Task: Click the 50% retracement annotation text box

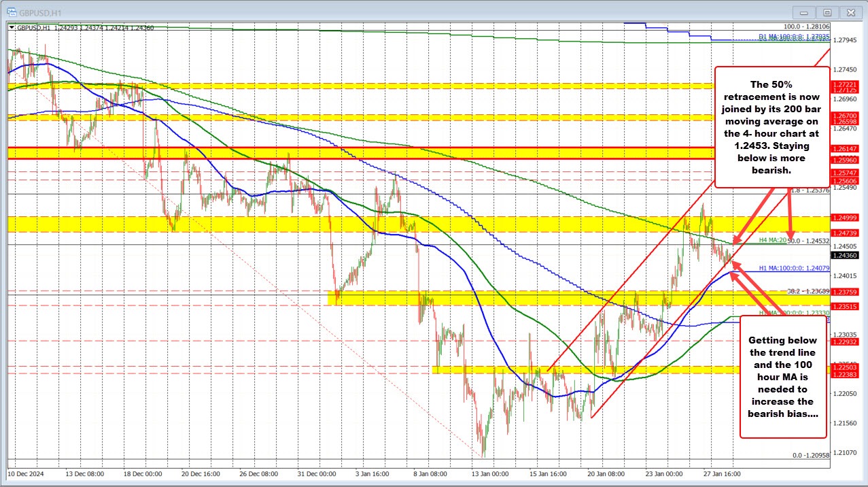Action: click(771, 126)
